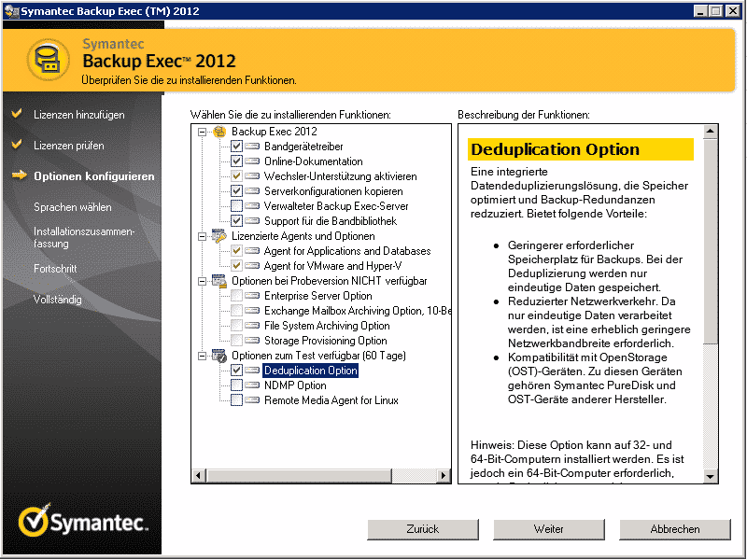Screen dimensions: 747x560
Task: Click the Backup Exec database logo in the header
Action: tap(49, 60)
